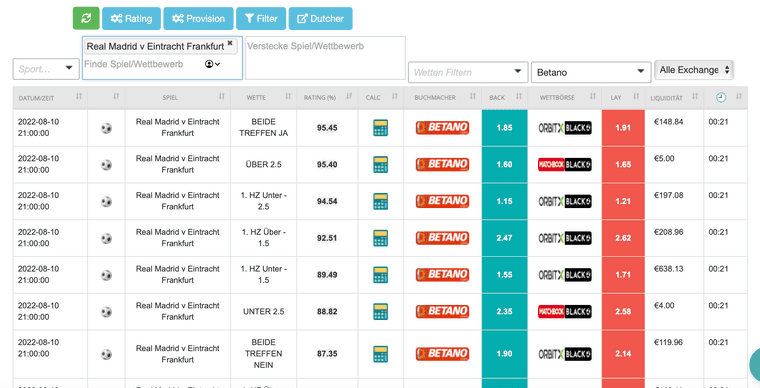Sort by the Back column
The image size is (760, 388).
(x=505, y=97)
